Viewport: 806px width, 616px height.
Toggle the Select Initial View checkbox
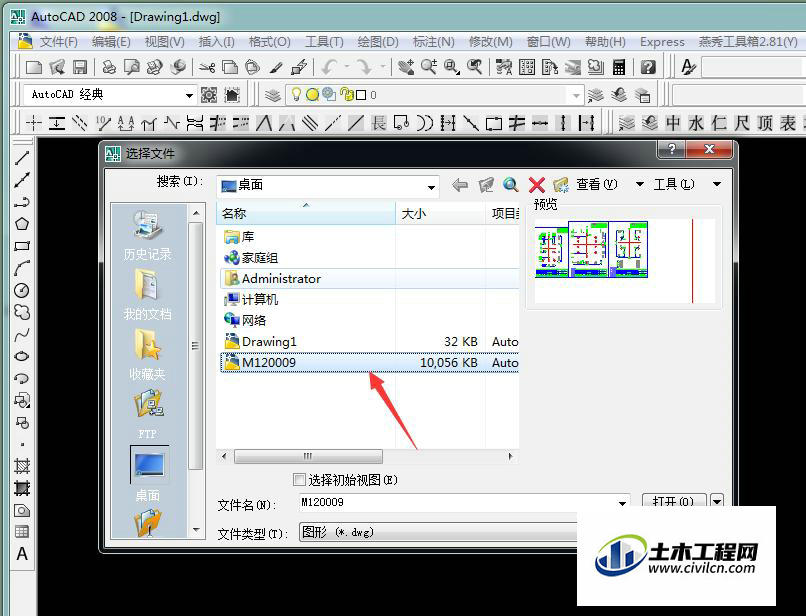point(299,480)
